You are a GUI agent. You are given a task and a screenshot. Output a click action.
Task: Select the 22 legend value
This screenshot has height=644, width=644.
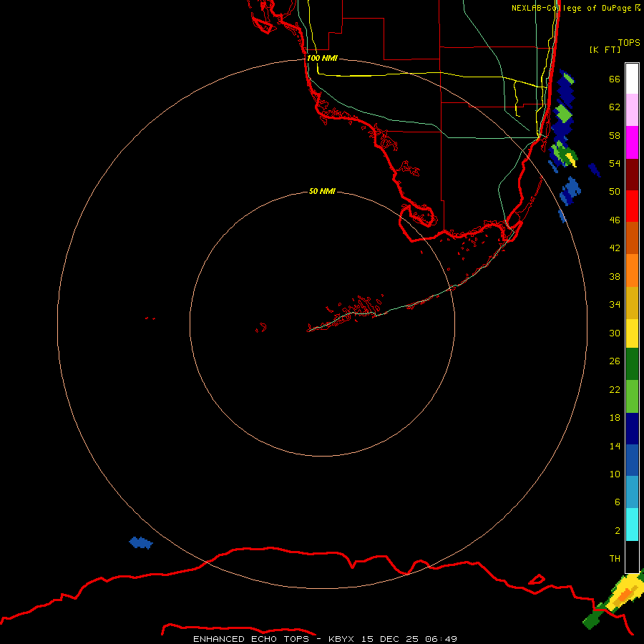(x=615, y=389)
